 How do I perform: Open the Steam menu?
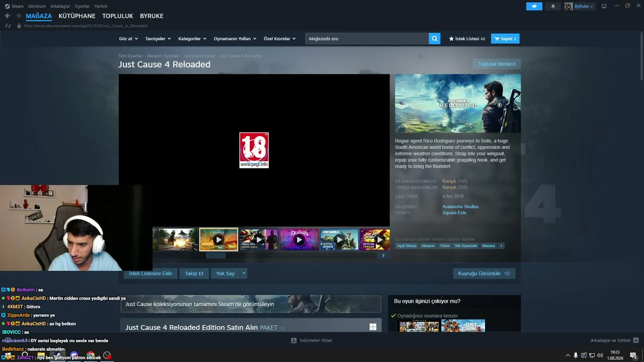(15, 6)
